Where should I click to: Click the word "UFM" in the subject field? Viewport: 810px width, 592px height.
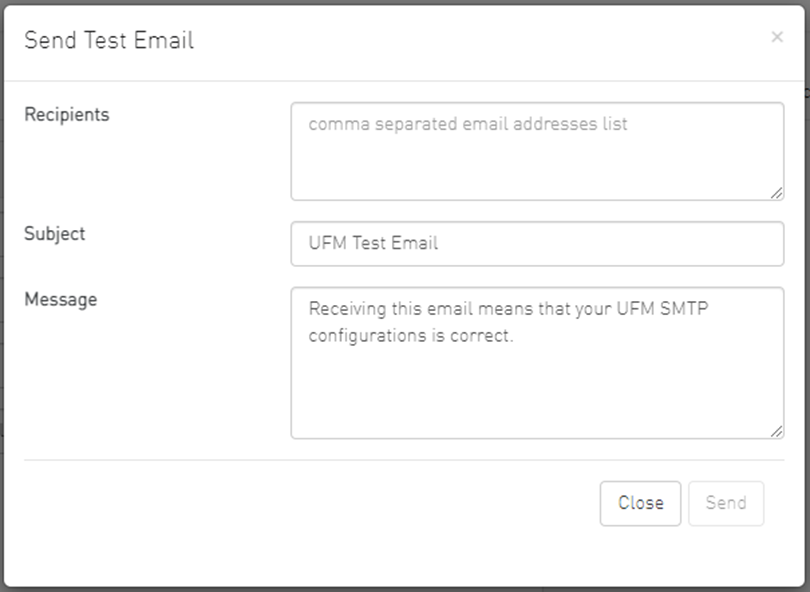(326, 243)
